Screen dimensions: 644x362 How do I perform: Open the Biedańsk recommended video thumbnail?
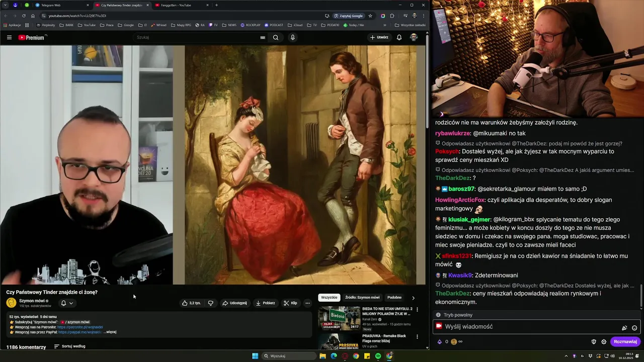click(x=339, y=318)
